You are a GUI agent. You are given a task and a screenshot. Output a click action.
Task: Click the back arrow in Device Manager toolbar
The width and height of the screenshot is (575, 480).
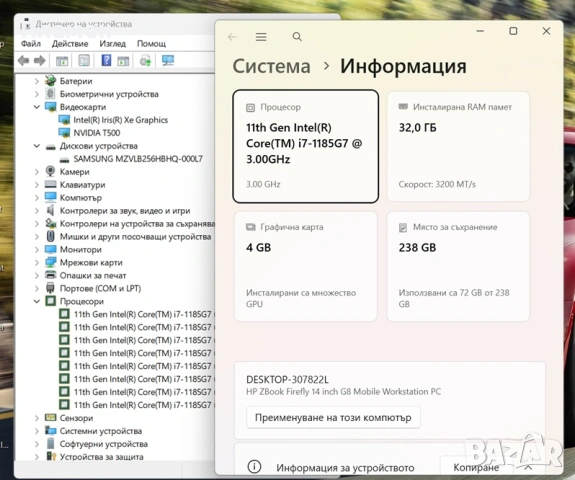coord(23,61)
